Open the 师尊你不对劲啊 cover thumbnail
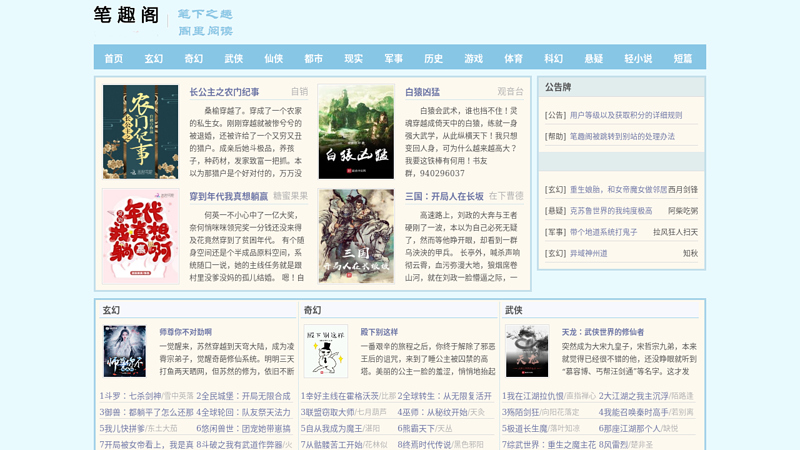Screen dimensions: 800x450 [124, 351]
